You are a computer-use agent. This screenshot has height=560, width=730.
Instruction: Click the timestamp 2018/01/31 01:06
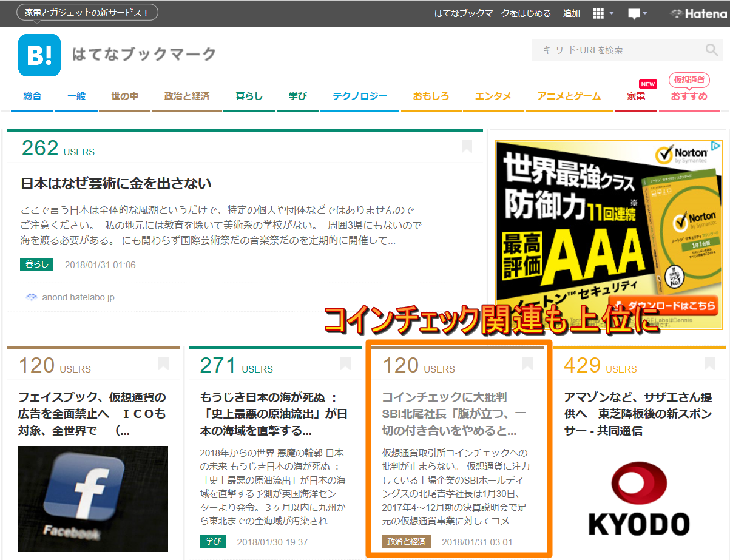[x=100, y=265]
